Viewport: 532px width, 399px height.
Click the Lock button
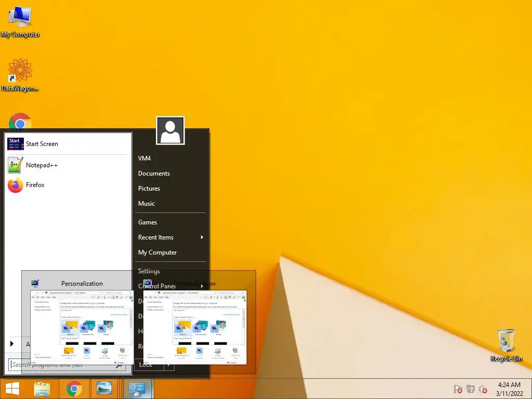tap(149, 365)
